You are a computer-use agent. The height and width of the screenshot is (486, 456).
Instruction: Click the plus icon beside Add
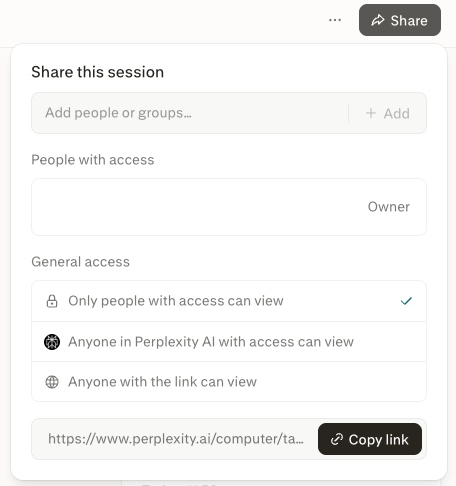[371, 113]
